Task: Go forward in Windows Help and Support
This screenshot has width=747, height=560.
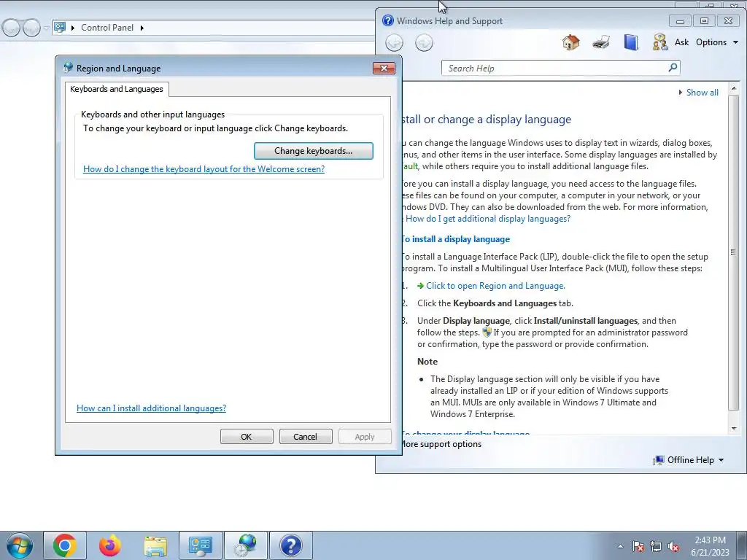Action: coord(424,43)
